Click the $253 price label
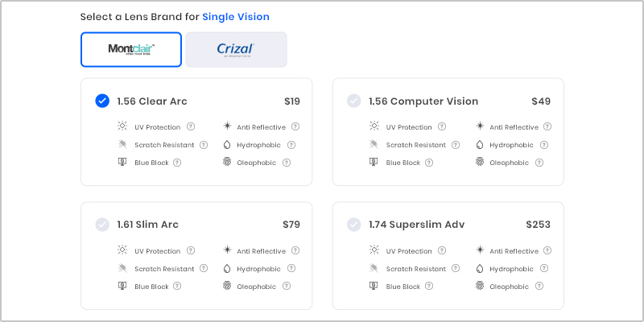This screenshot has height=322, width=644. click(538, 225)
